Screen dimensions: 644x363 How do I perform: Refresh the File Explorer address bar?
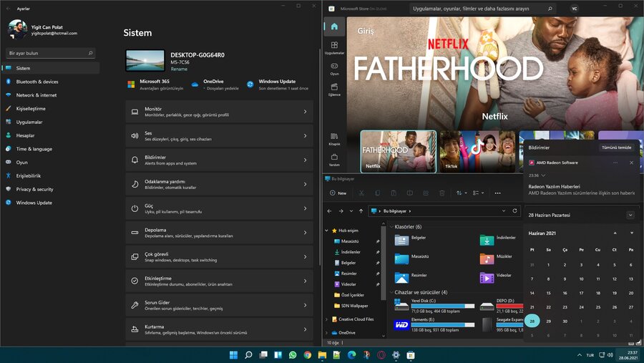coord(514,211)
